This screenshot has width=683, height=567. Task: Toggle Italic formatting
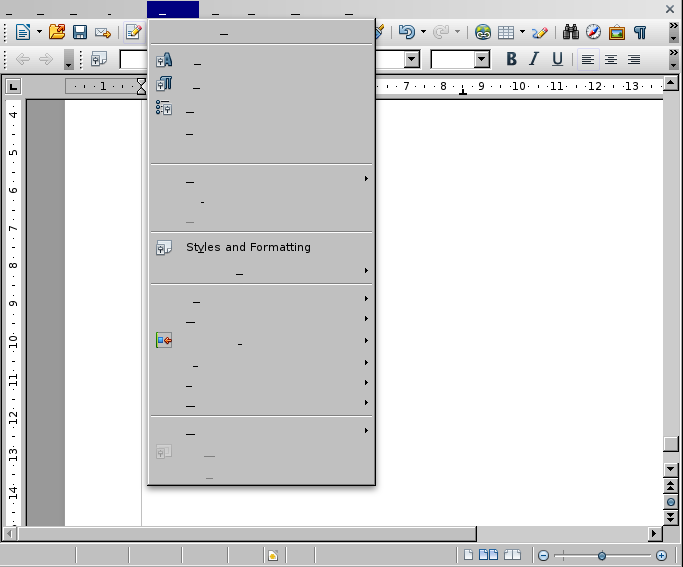534,60
